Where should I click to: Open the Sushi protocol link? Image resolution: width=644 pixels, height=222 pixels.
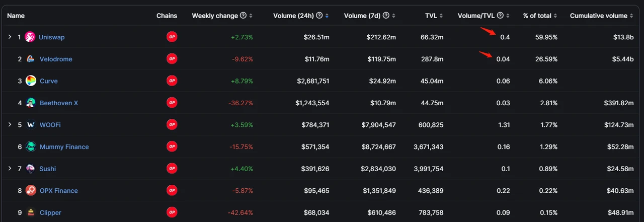pos(48,169)
